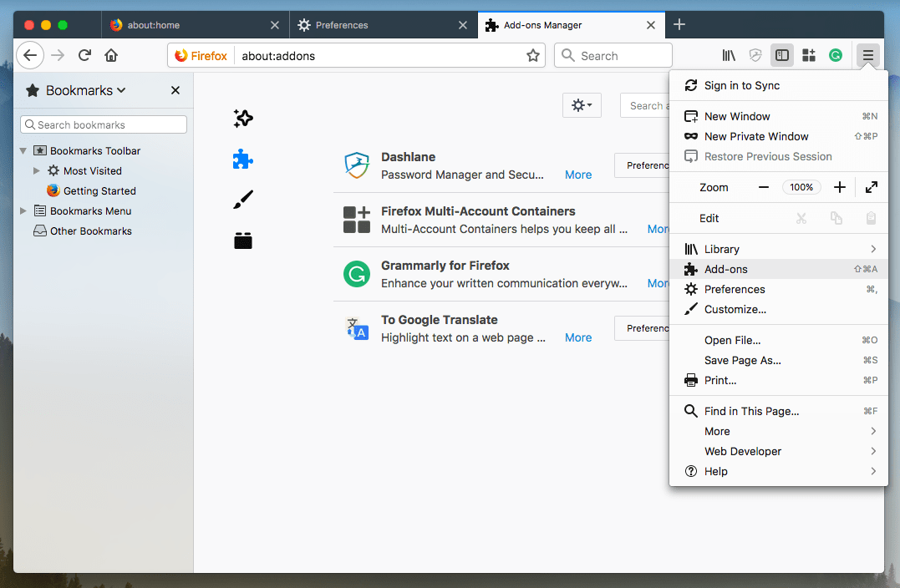Click Firefox Multi-Account Containers extension icon
Viewport: 900px width, 588px height.
(x=357, y=220)
